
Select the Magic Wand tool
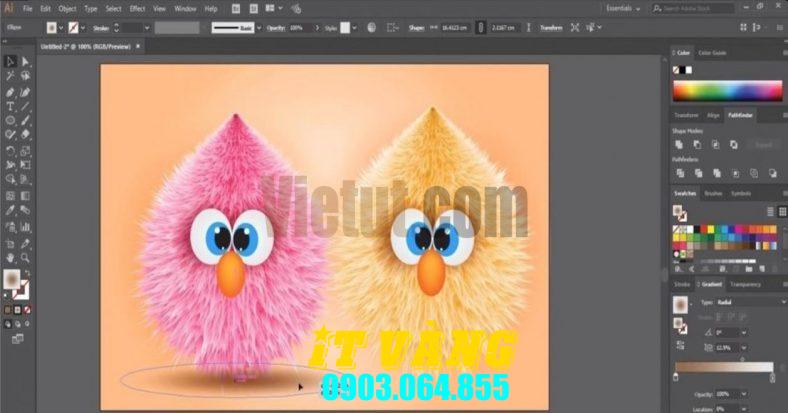(x=10, y=76)
